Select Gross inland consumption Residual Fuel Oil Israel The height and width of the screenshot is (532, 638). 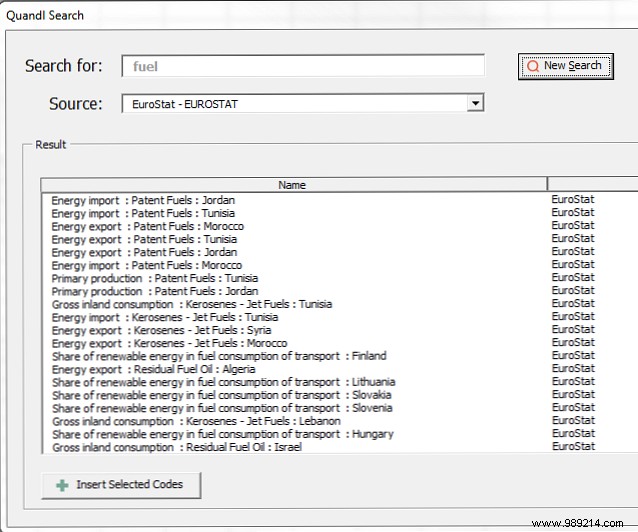click(177, 447)
